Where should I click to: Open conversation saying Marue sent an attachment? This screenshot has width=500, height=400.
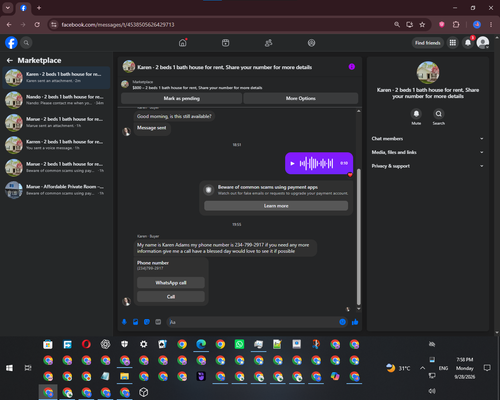56,122
